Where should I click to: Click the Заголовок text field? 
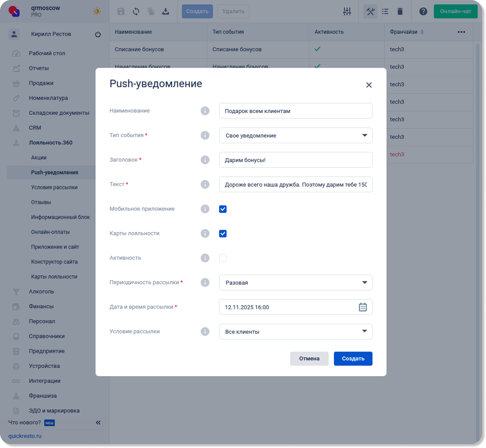tap(295, 160)
